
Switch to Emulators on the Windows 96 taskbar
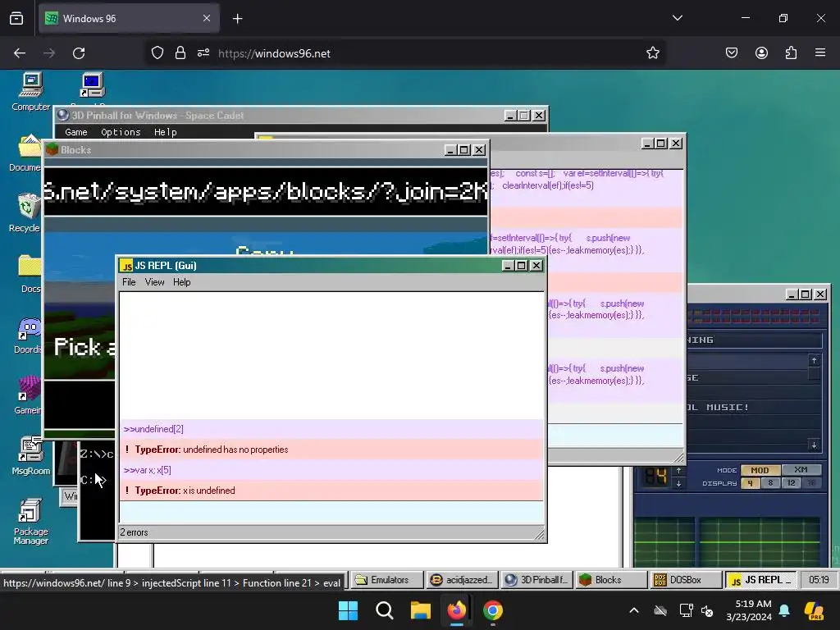pyautogui.click(x=386, y=580)
